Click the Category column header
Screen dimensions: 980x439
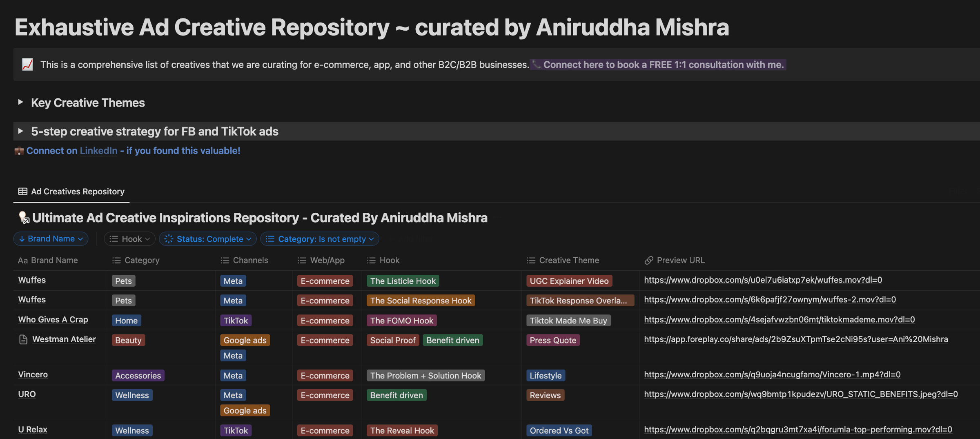136,260
